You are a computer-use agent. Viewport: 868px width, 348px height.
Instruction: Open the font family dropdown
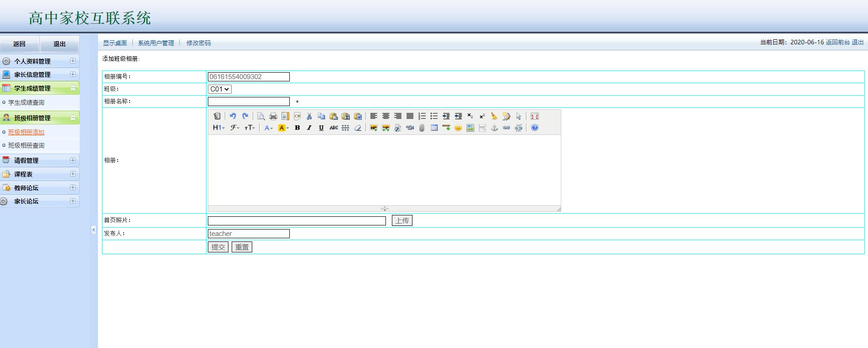coord(235,128)
